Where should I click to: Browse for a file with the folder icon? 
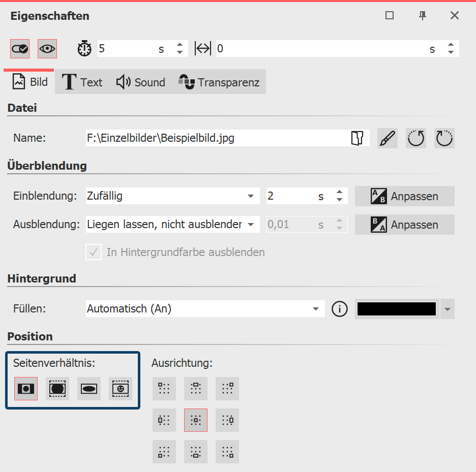click(358, 138)
